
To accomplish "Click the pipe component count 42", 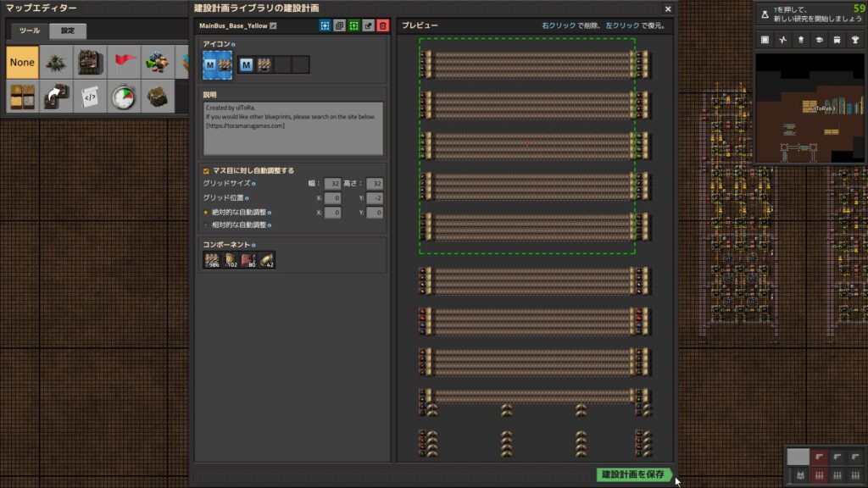I will pos(267,260).
